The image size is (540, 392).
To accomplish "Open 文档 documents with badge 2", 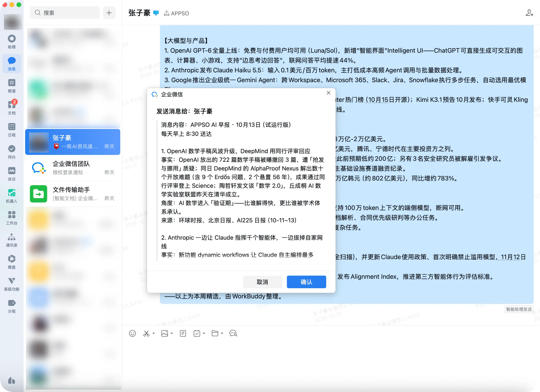I will (x=12, y=107).
